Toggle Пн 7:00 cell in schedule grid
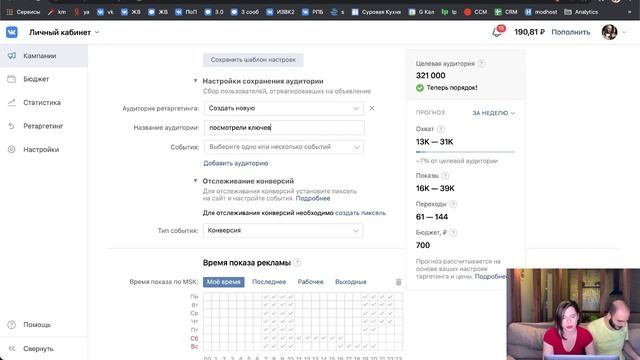The height and width of the screenshot is (360, 640). 266,296
